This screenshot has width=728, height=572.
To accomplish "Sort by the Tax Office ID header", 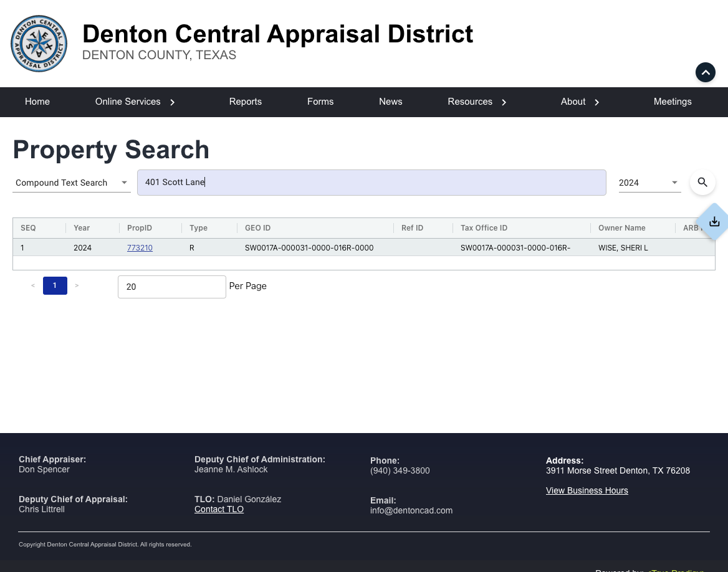I will 484,228.
